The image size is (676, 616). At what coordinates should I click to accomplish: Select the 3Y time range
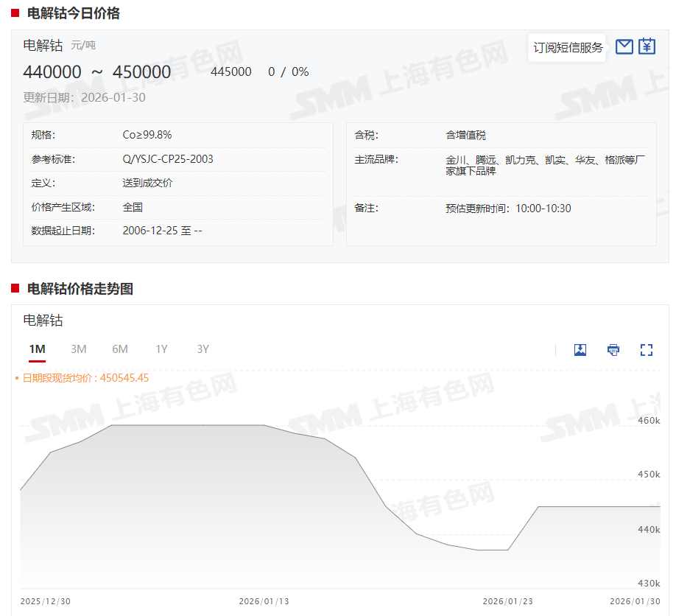(203, 349)
